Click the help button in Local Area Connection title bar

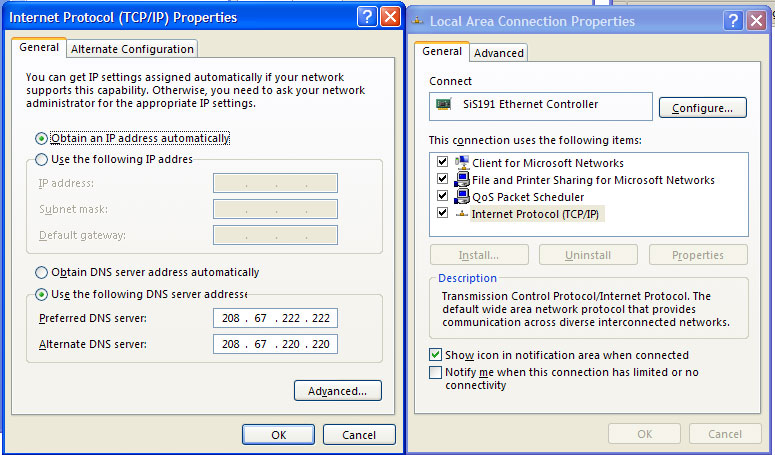pyautogui.click(x=733, y=21)
